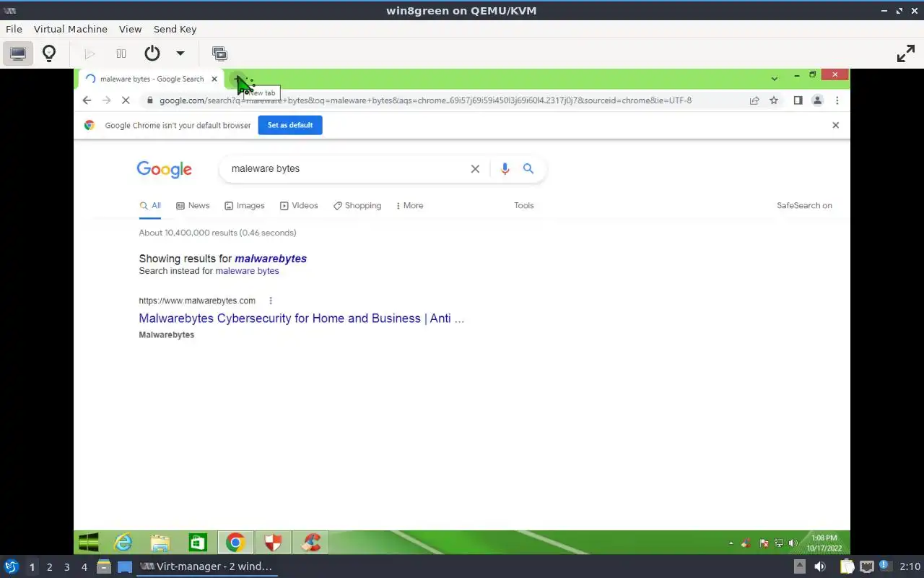Select the All results tab
The width and height of the screenshot is (924, 578).
(150, 206)
